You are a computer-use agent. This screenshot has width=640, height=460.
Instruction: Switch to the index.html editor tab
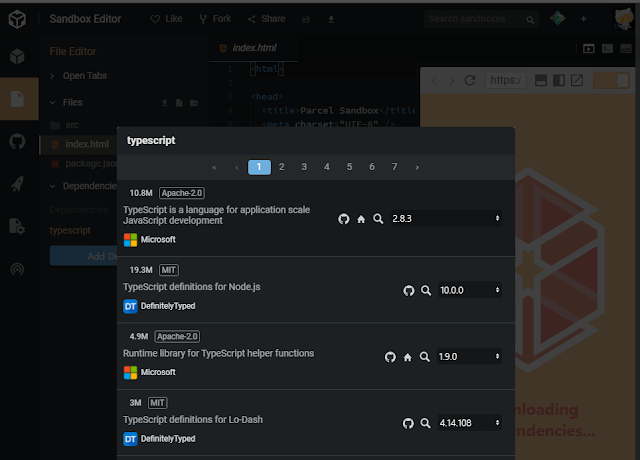[254, 48]
